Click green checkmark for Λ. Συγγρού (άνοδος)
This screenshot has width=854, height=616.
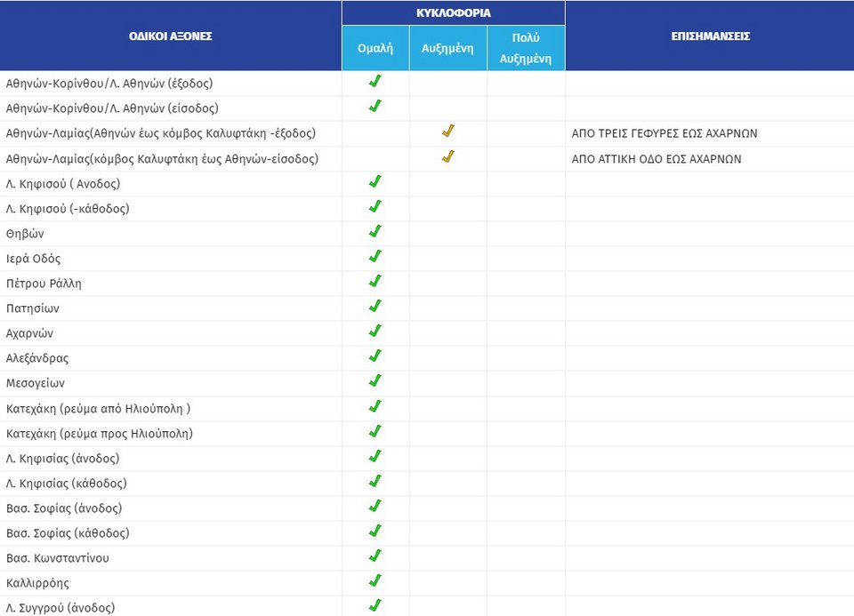point(375,605)
